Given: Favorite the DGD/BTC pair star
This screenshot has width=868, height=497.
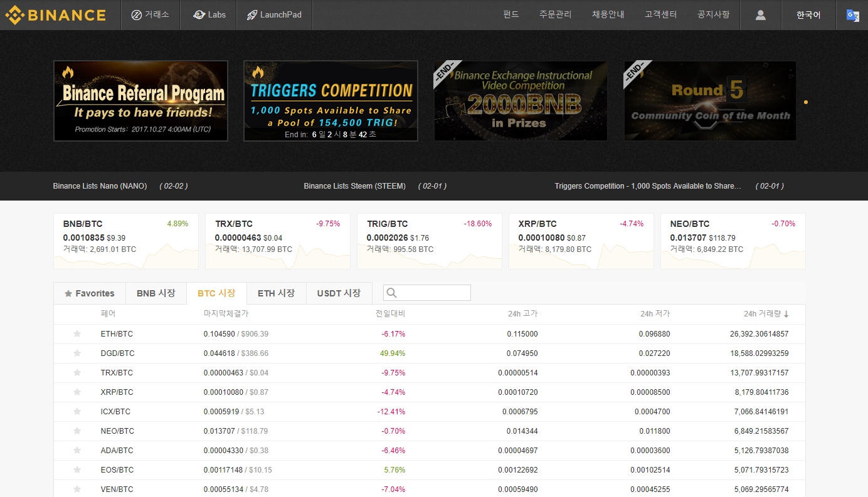Looking at the screenshot, I should [77, 353].
